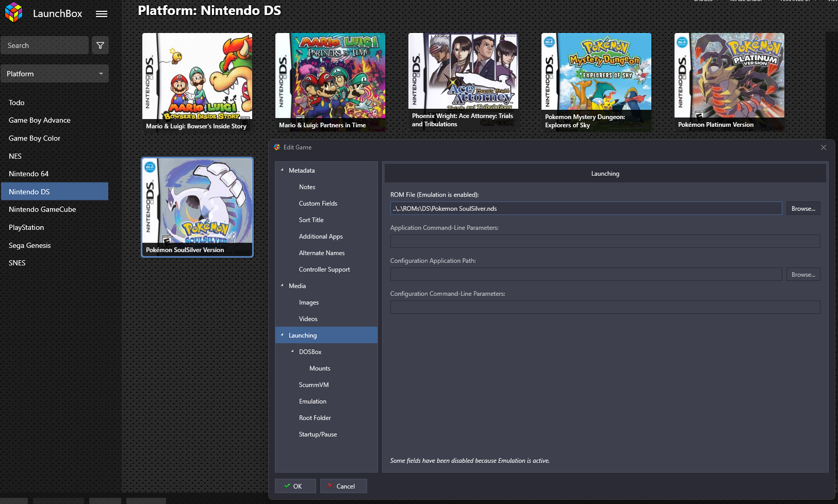Open the DOSBox page
Screen dimensions: 838x504
(x=310, y=352)
